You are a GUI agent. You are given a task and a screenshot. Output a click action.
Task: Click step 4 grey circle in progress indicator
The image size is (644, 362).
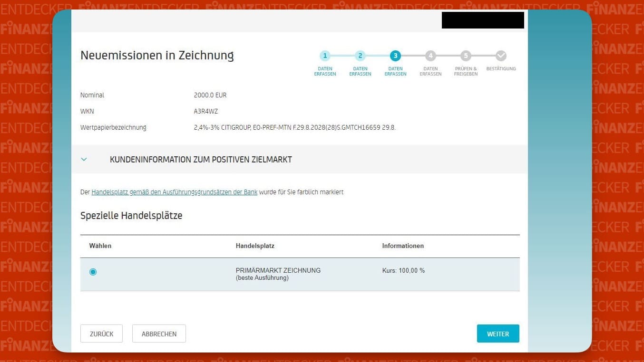pyautogui.click(x=430, y=56)
